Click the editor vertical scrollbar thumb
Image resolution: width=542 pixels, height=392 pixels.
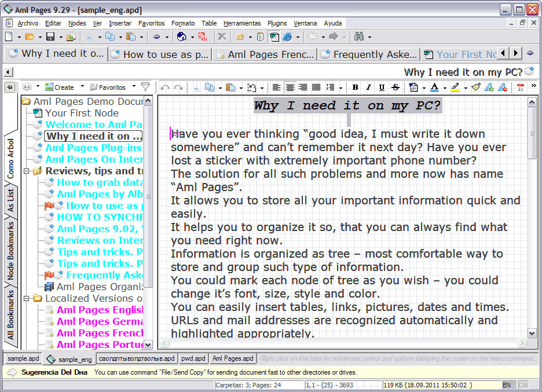(x=532, y=133)
